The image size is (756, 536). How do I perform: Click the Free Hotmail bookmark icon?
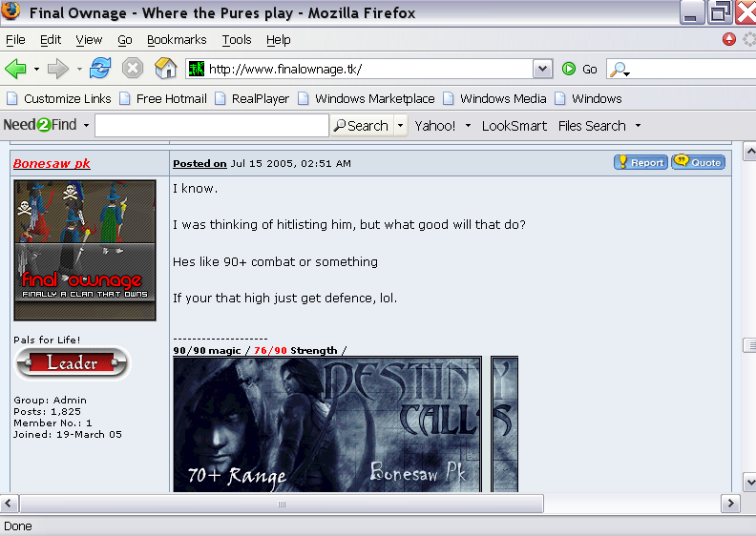click(x=125, y=98)
